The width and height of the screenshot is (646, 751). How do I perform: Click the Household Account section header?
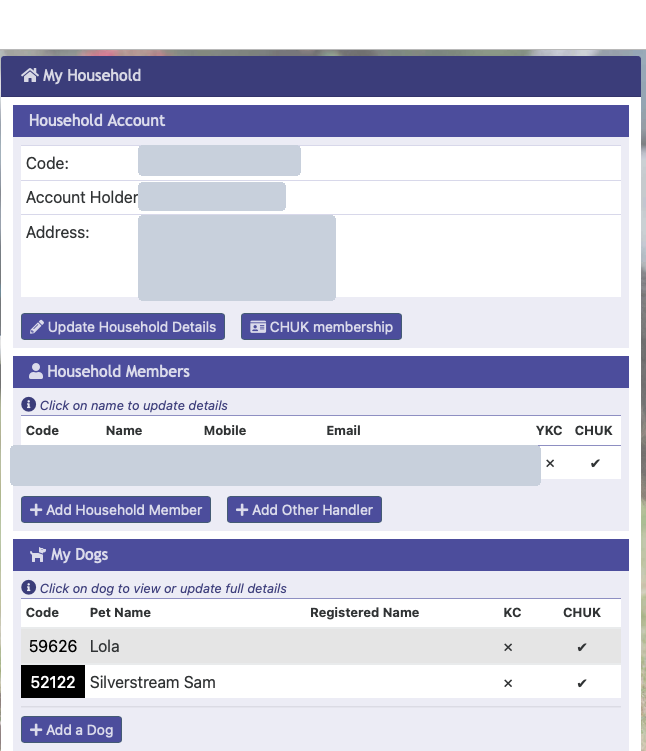(97, 121)
